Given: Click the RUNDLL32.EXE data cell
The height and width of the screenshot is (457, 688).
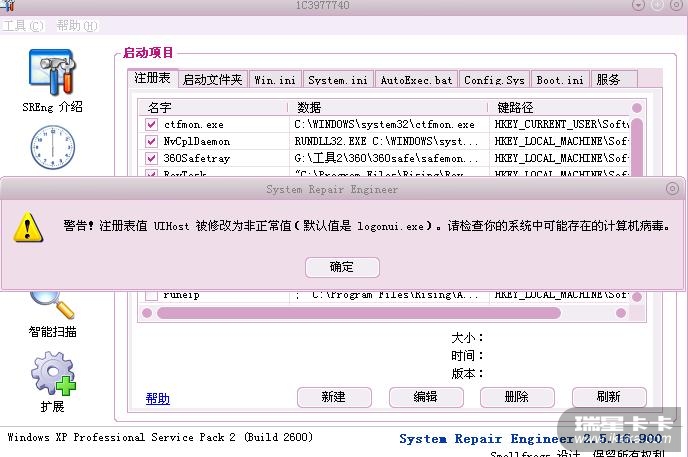Looking at the screenshot, I should [x=386, y=141].
